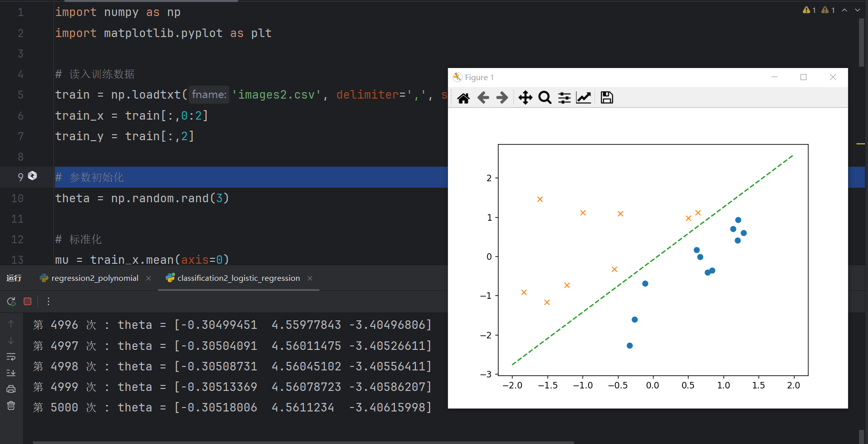Image resolution: width=868 pixels, height=444 pixels.
Task: Click line number 10 in gutter
Action: [17, 198]
